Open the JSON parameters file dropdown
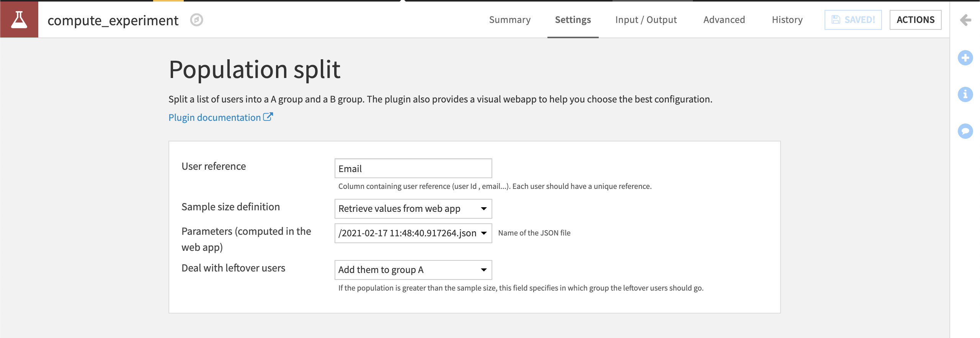This screenshot has height=338, width=980. 413,233
